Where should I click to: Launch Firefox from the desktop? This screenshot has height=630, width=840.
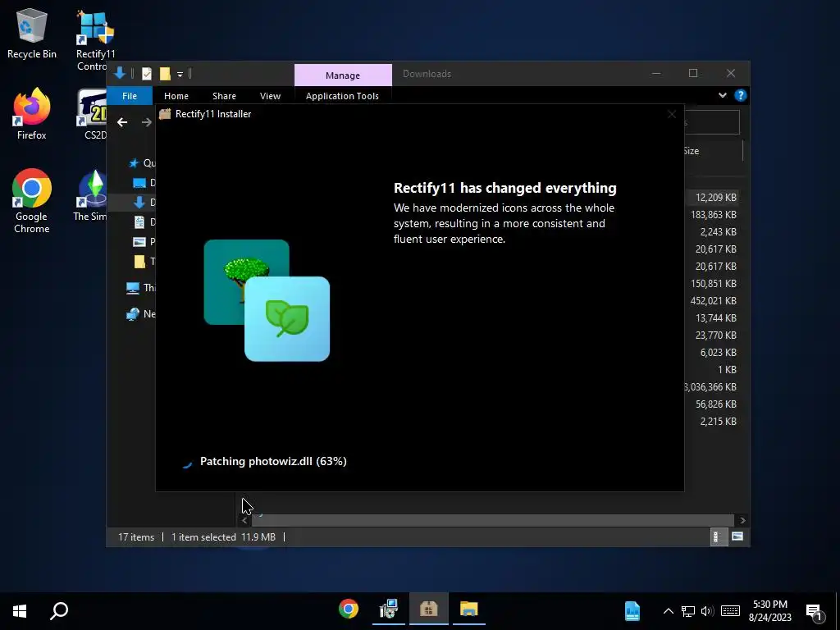[x=32, y=114]
